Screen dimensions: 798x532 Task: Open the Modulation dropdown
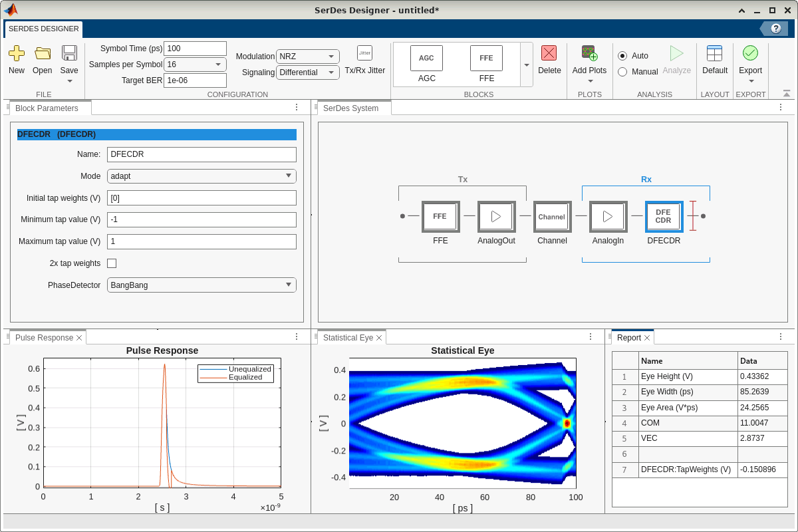(307, 57)
